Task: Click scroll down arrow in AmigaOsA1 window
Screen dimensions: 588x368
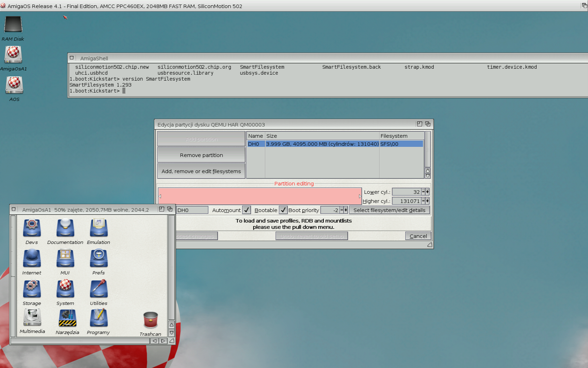Action: click(x=172, y=333)
